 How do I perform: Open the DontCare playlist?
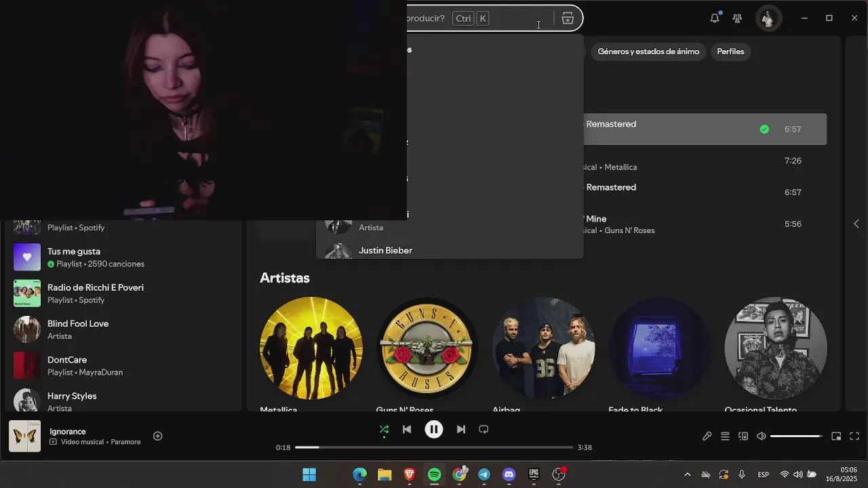pyautogui.click(x=122, y=365)
